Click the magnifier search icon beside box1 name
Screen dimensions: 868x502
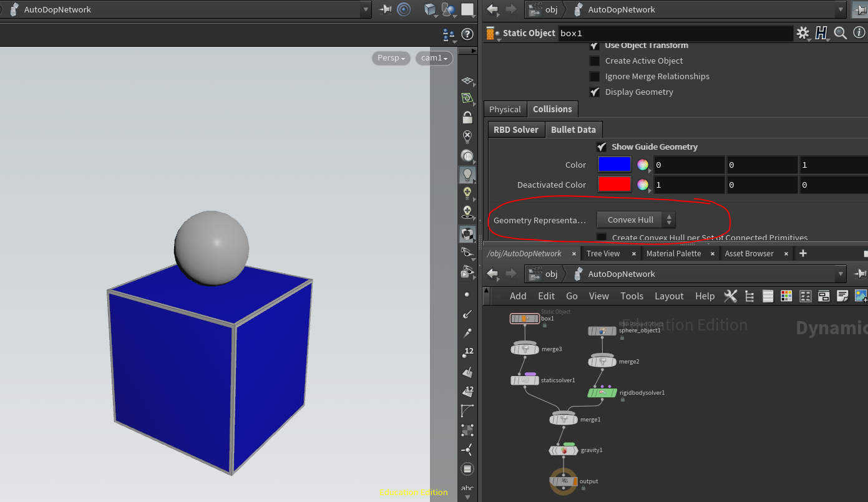pyautogui.click(x=840, y=33)
